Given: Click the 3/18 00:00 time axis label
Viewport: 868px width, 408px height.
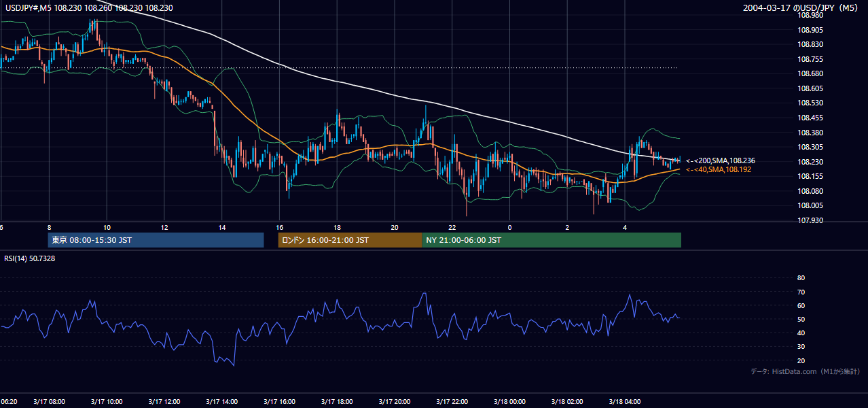Looking at the screenshot, I should [x=509, y=401].
